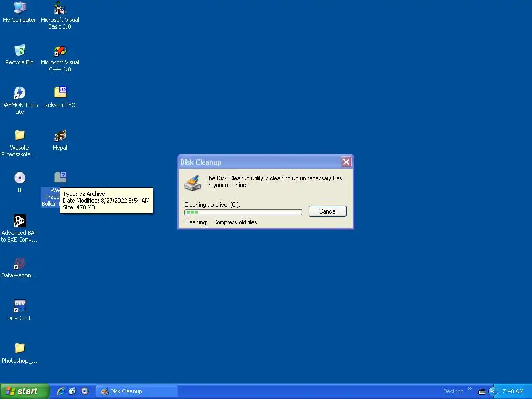This screenshot has height=399, width=532.
Task: Click the keyboard icon in system tray
Action: (482, 392)
